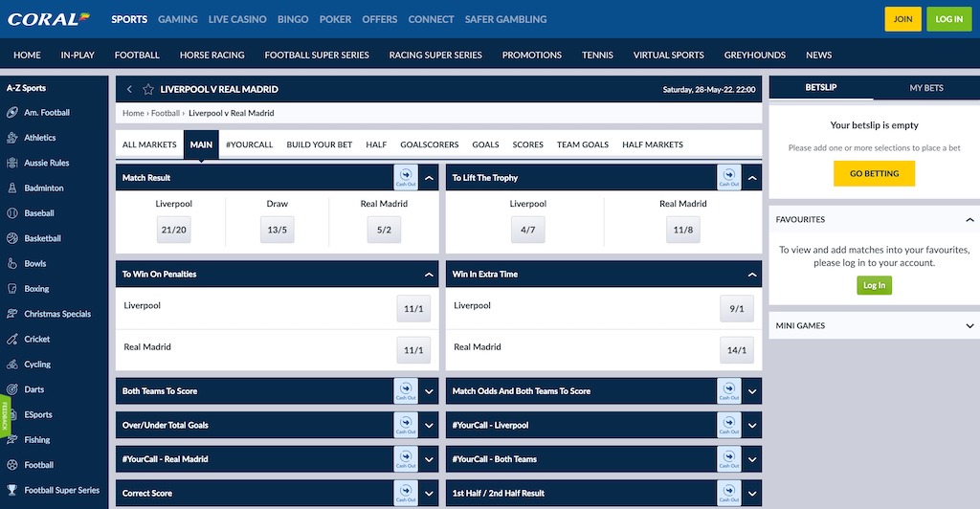Switch to the All Markets tab
Image resolution: width=980 pixels, height=509 pixels.
pos(149,144)
